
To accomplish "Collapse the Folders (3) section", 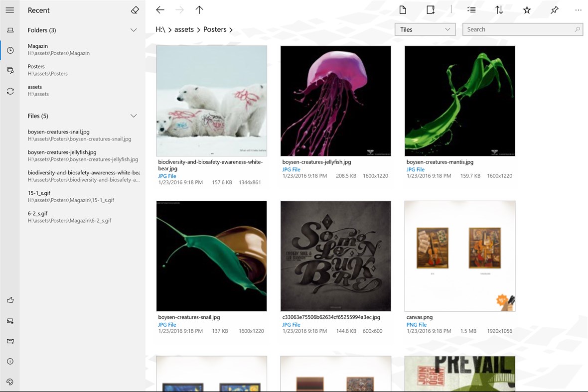I will click(134, 30).
